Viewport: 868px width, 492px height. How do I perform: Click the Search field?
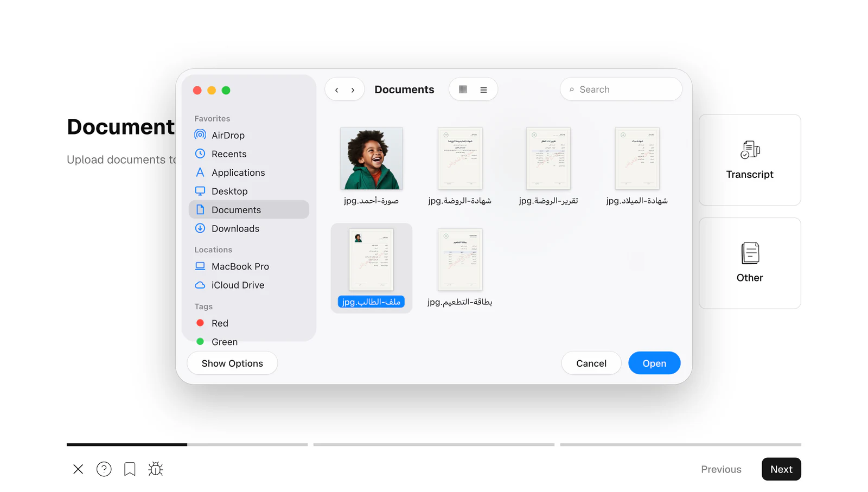pos(621,90)
